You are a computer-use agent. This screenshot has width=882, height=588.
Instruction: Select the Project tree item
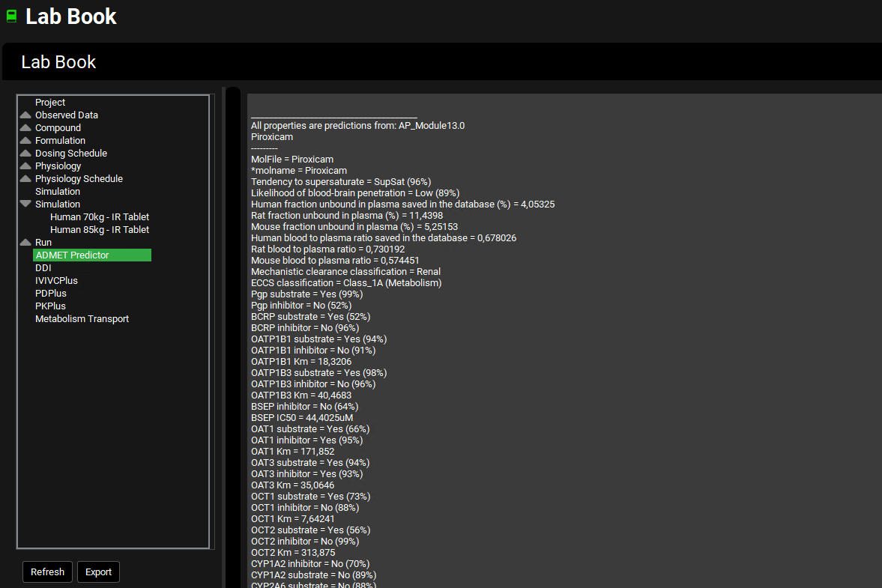click(x=50, y=103)
